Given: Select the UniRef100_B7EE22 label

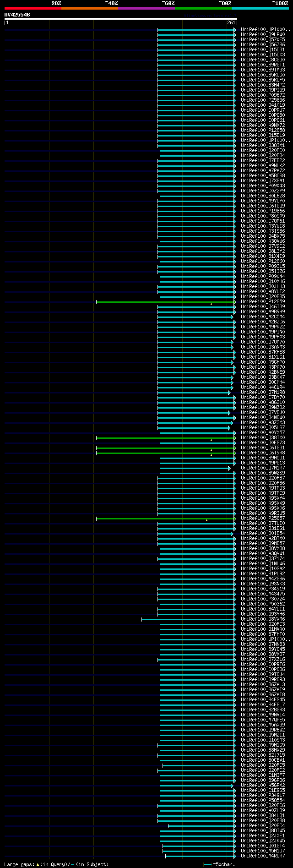Looking at the screenshot, I should coord(263,161).
